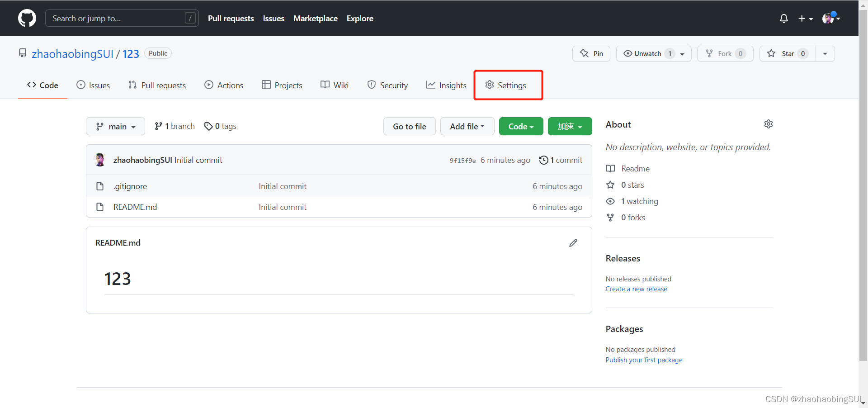This screenshot has width=868, height=408.
Task: Expand the Add file dropdown
Action: click(x=467, y=126)
